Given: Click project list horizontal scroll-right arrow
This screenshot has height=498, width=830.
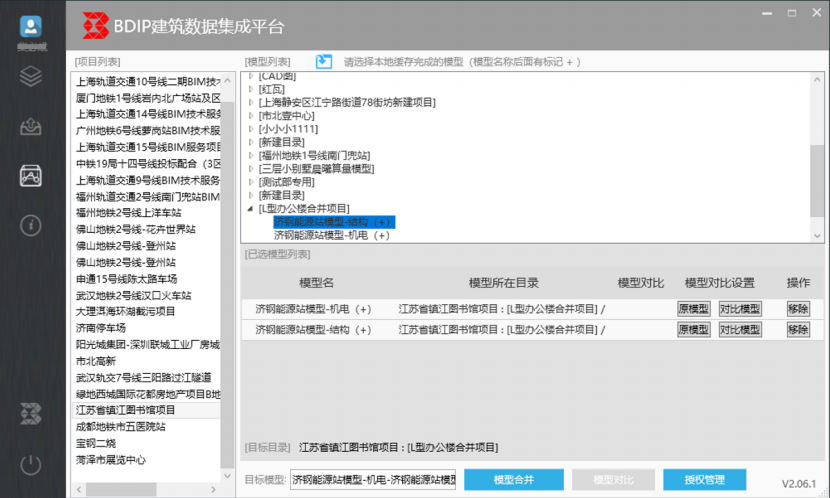Looking at the screenshot, I should (x=214, y=490).
